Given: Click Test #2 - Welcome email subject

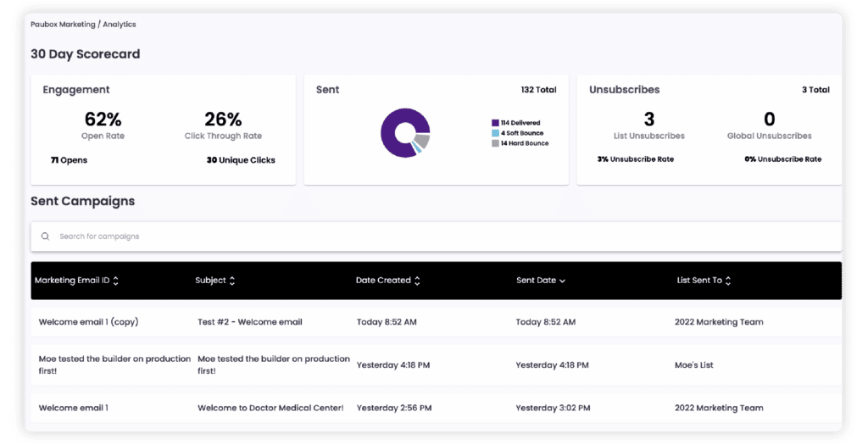Looking at the screenshot, I should [x=250, y=322].
